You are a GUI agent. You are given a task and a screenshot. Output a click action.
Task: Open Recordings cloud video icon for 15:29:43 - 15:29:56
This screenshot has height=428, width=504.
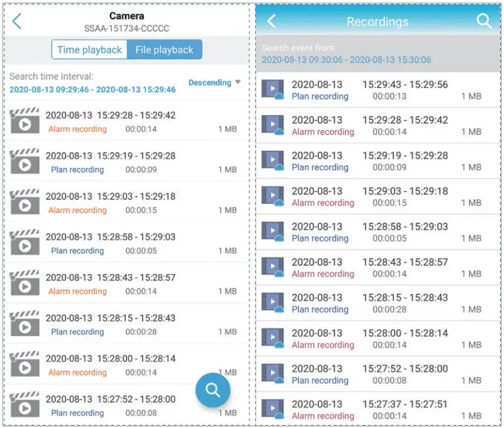click(272, 89)
